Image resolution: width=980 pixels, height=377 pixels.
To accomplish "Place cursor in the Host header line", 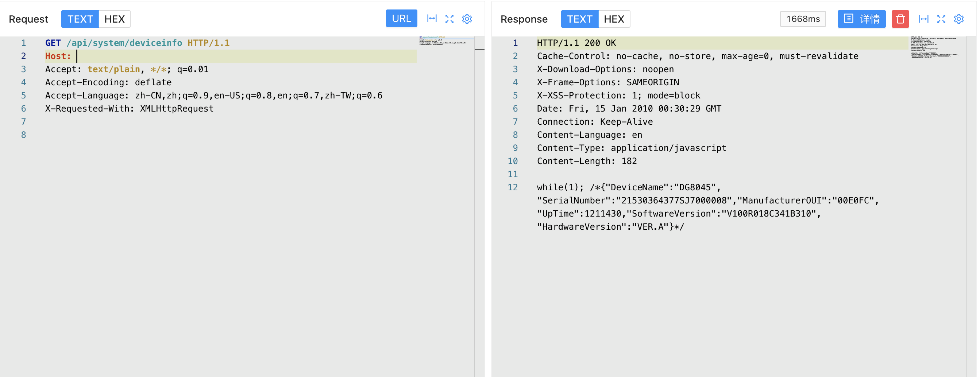I will tap(228, 56).
